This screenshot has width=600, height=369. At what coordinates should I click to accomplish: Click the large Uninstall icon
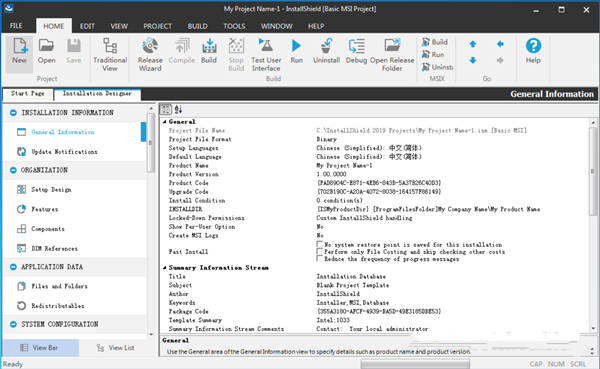coord(326,51)
